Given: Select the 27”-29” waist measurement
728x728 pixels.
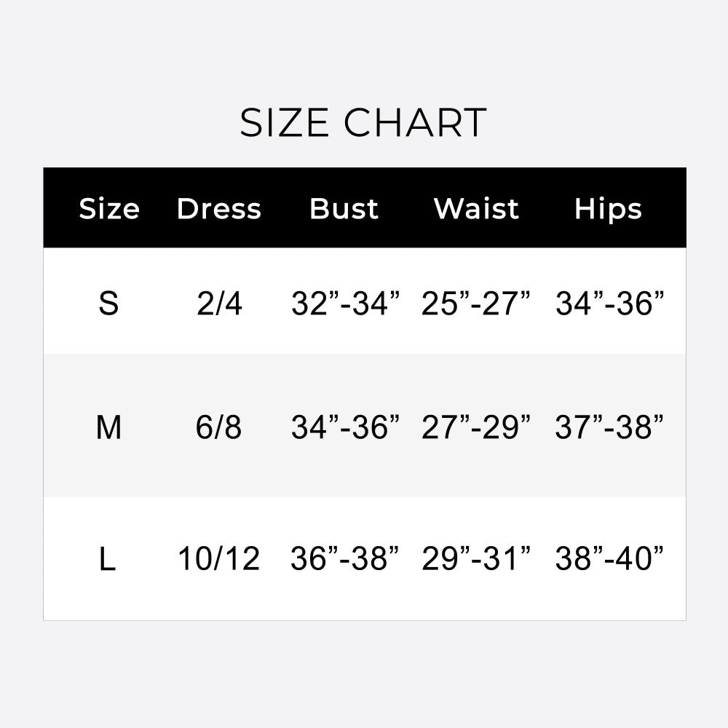Looking at the screenshot, I should pos(476,427).
